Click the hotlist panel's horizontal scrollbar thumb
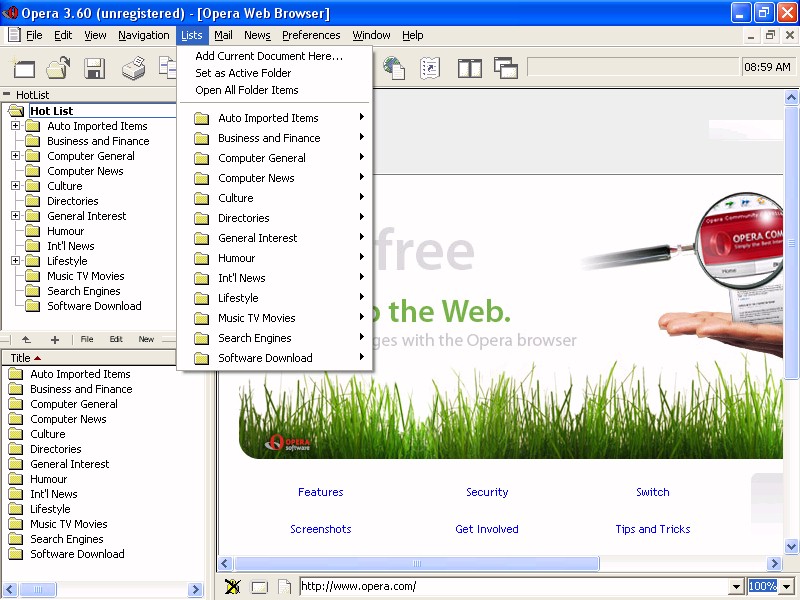 click(x=37, y=589)
